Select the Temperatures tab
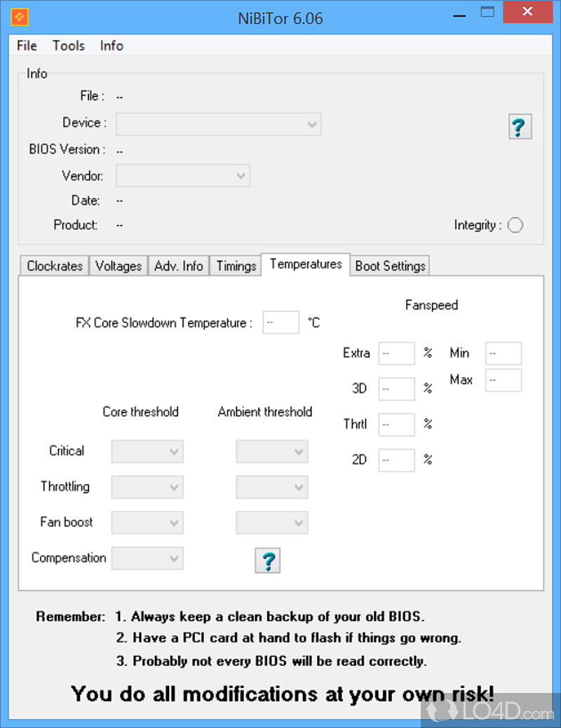 306,264
